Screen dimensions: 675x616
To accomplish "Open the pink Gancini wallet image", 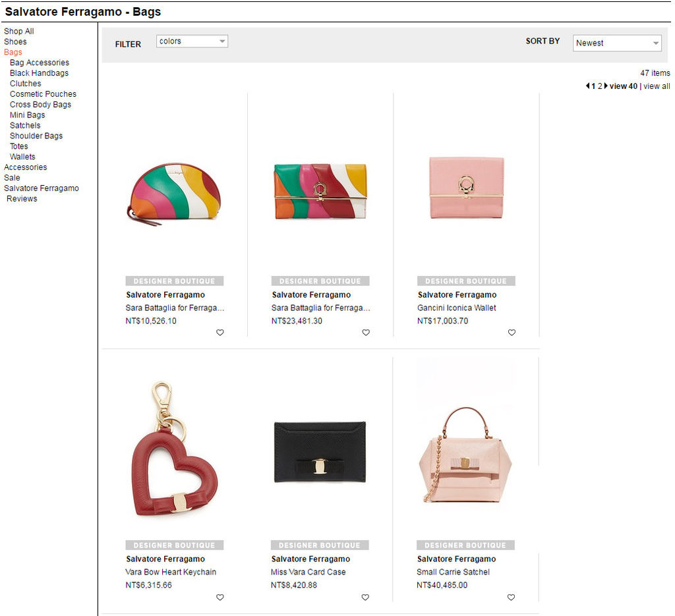I will [x=466, y=188].
